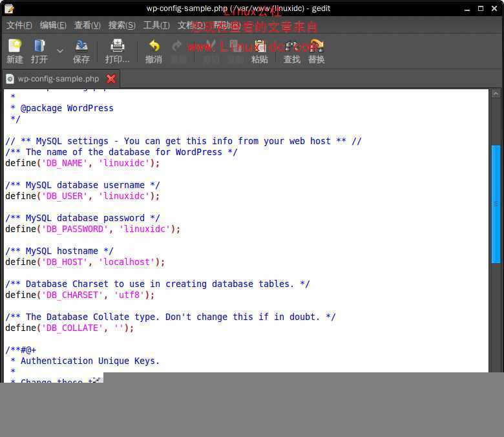
Task: Open the 工具(T) menu
Action: (x=156, y=25)
